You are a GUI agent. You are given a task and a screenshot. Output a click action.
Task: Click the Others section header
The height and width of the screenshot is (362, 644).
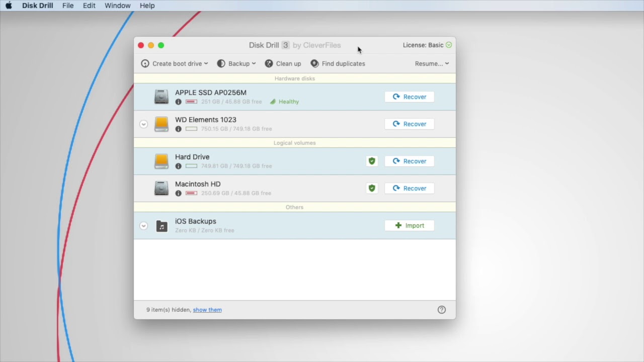[295, 207]
